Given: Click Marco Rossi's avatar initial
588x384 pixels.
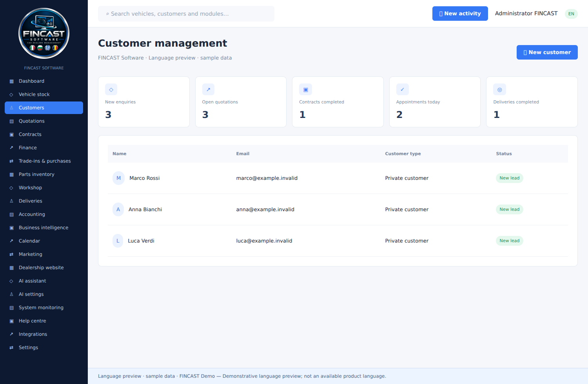Looking at the screenshot, I should click(x=118, y=178).
